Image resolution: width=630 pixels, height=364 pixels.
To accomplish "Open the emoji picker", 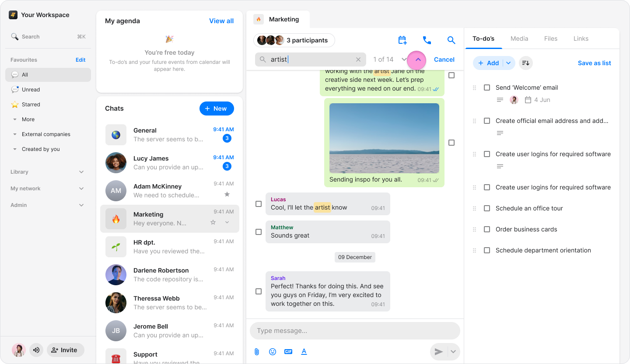I will [x=273, y=352].
